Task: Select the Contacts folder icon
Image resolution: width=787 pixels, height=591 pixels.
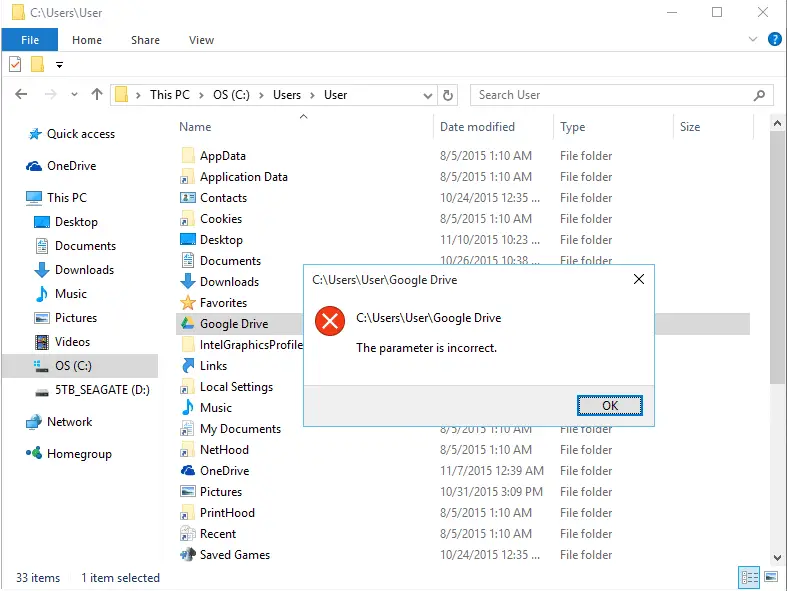Action: coord(188,198)
